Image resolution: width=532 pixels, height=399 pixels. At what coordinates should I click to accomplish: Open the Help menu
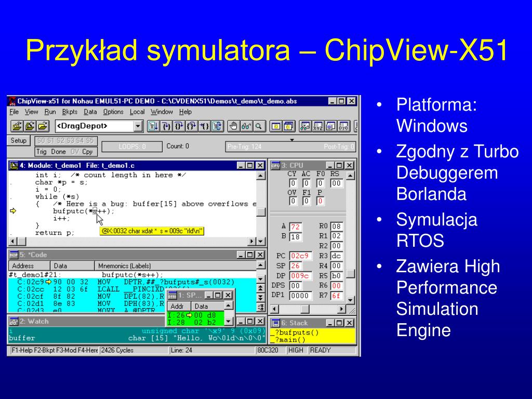pyautogui.click(x=185, y=112)
